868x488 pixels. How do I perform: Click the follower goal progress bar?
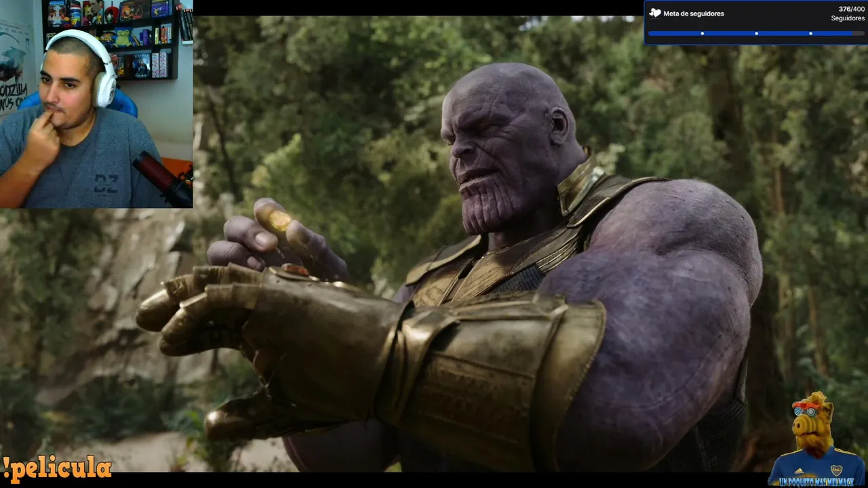click(x=756, y=33)
